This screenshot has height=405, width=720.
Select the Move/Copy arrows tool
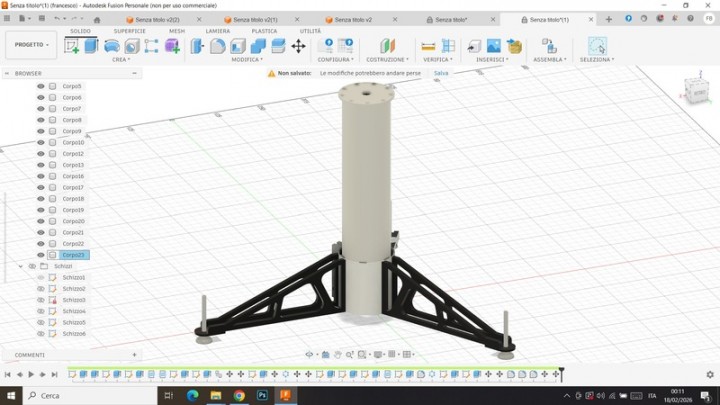[x=298, y=46]
